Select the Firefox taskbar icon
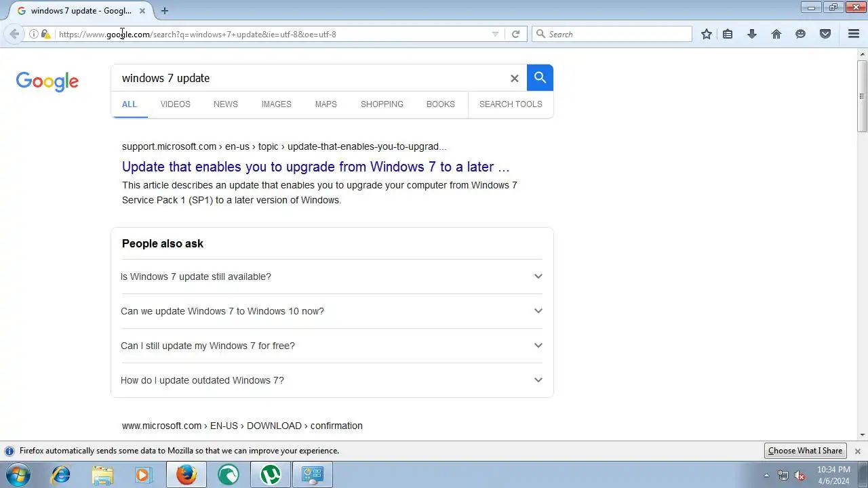 [x=186, y=474]
